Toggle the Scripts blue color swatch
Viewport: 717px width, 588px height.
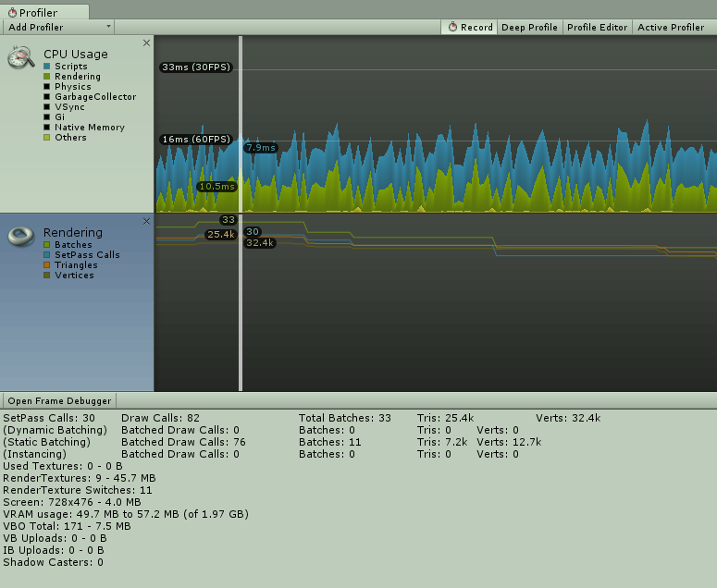coord(46,67)
